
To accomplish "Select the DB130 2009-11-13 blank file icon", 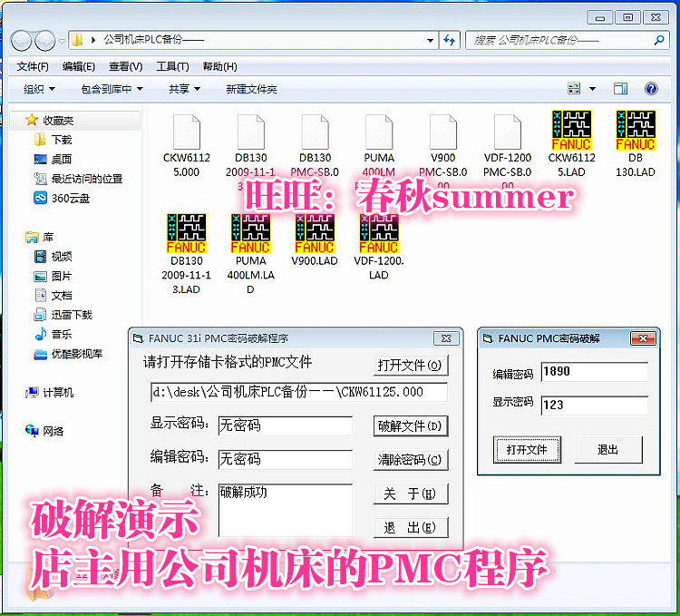I will [x=250, y=132].
